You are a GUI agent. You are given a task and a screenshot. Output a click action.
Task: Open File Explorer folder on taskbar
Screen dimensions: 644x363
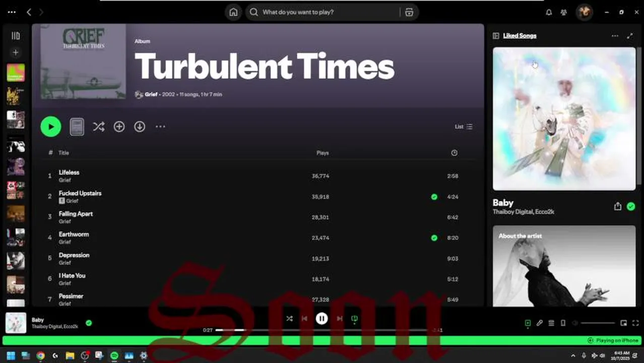click(70, 356)
